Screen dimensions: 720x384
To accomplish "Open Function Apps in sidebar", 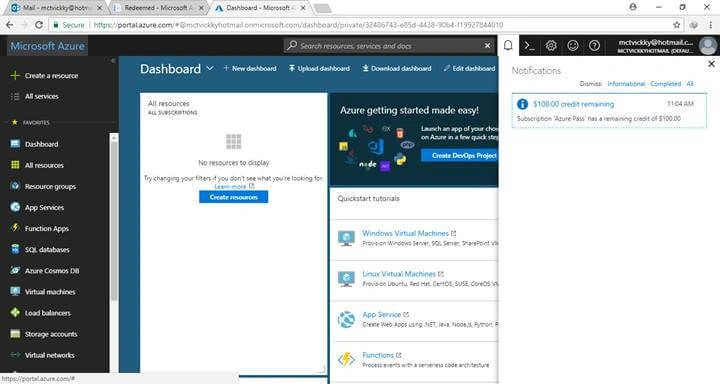I will (x=46, y=228).
